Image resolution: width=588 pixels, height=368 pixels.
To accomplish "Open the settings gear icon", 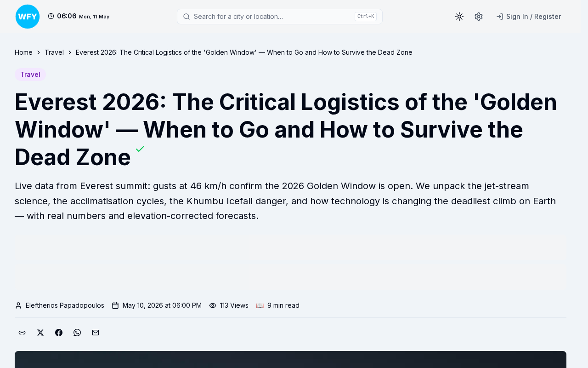I will tap(479, 17).
